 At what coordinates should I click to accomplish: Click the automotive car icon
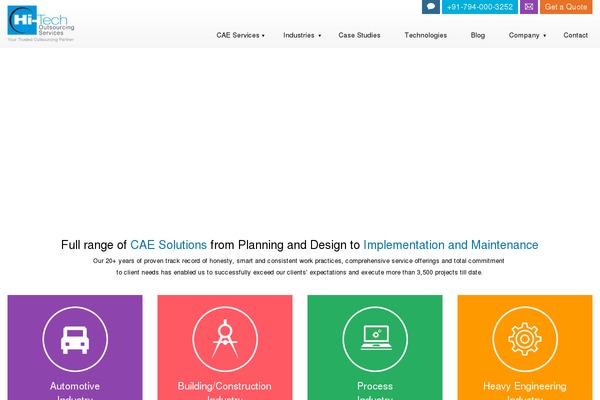click(x=75, y=339)
